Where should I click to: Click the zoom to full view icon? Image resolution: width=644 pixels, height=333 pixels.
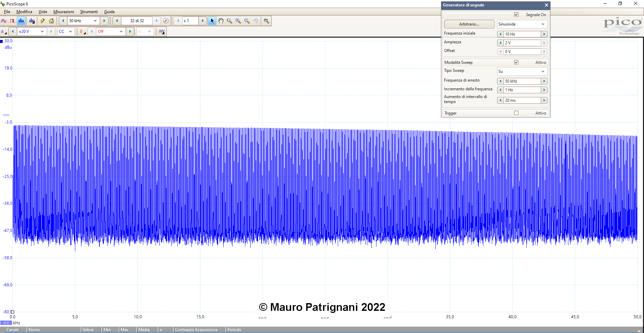[x=266, y=21]
